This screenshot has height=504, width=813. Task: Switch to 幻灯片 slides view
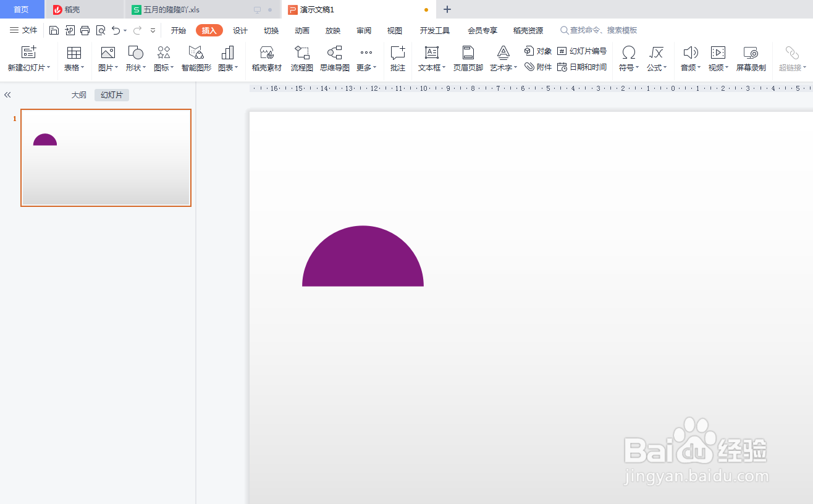[112, 95]
